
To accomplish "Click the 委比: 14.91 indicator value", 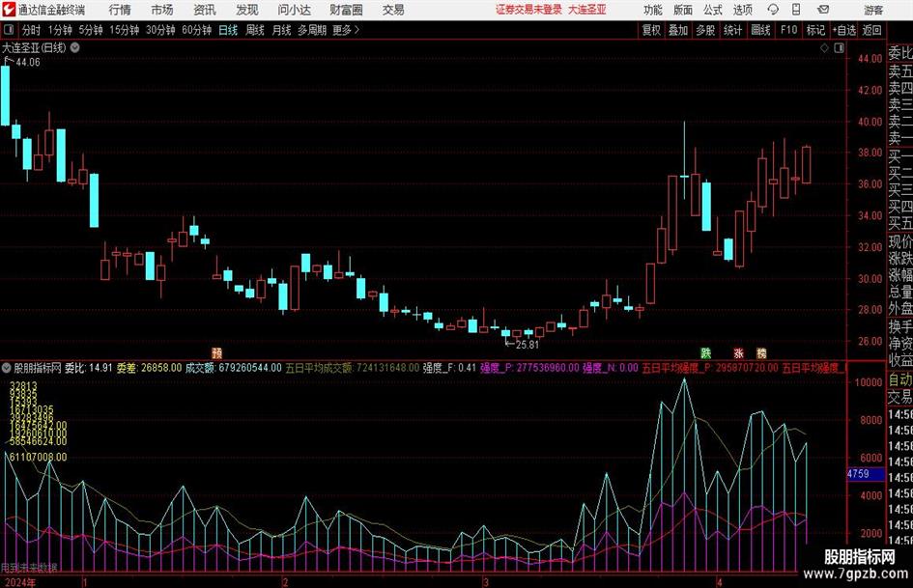I will coord(89,368).
